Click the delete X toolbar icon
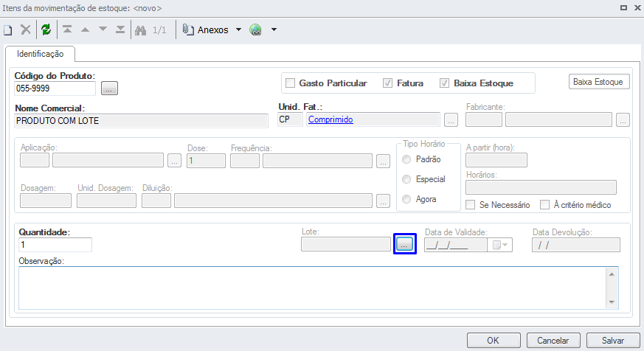The width and height of the screenshot is (644, 351). (26, 29)
